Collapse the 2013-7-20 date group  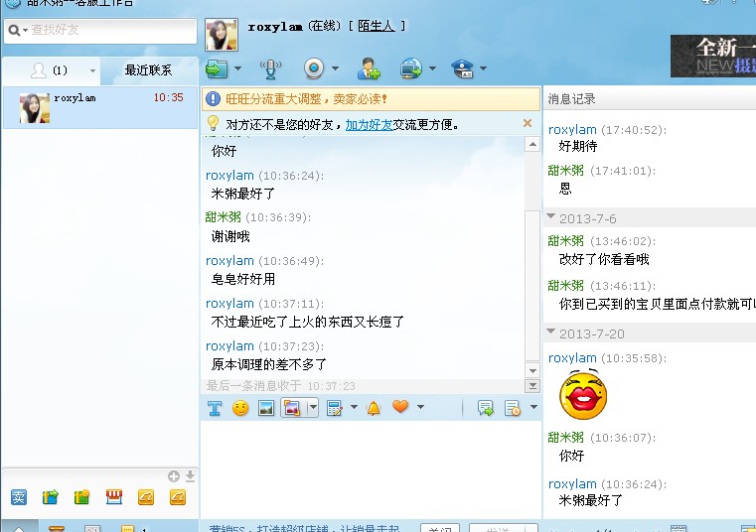pyautogui.click(x=550, y=332)
